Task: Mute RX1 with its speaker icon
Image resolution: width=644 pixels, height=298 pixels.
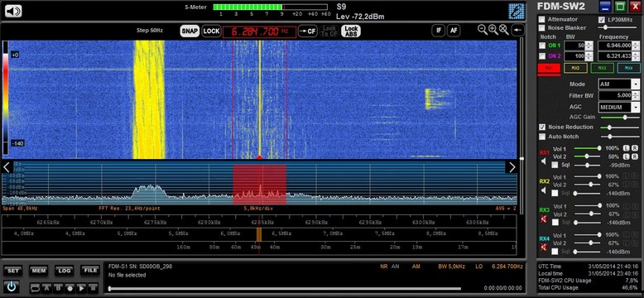Action: (x=544, y=161)
